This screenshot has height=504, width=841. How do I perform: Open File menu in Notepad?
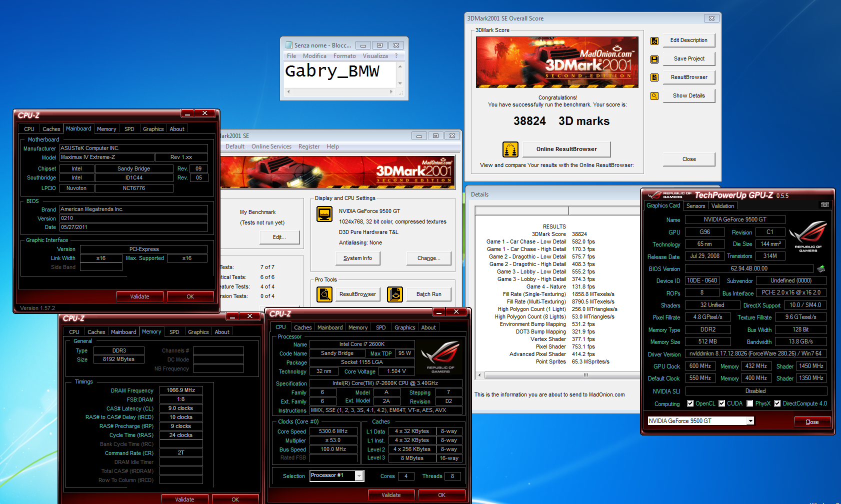[291, 56]
